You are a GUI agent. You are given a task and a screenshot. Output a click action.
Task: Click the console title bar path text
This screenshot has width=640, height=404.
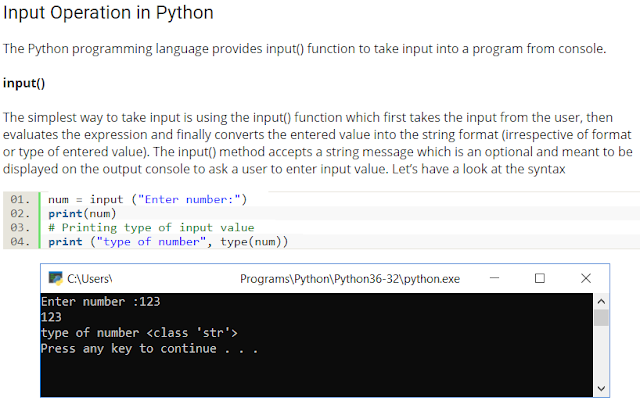[350, 278]
